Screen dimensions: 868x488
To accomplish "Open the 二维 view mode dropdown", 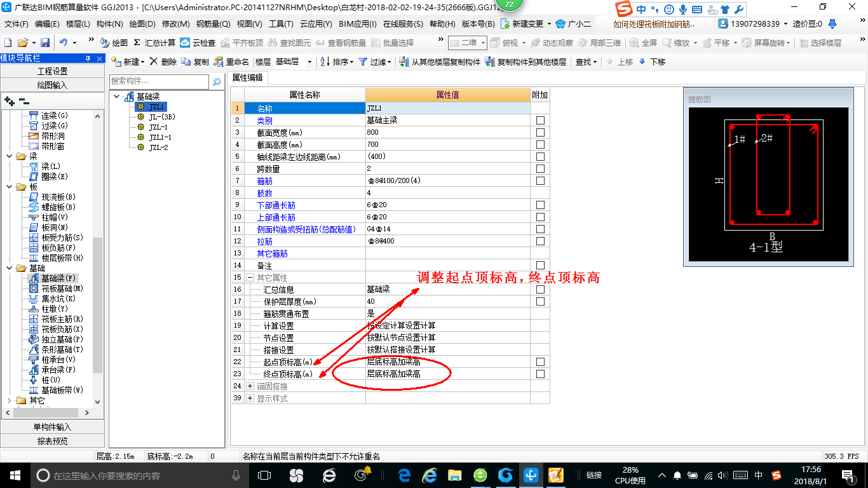I will [x=483, y=43].
